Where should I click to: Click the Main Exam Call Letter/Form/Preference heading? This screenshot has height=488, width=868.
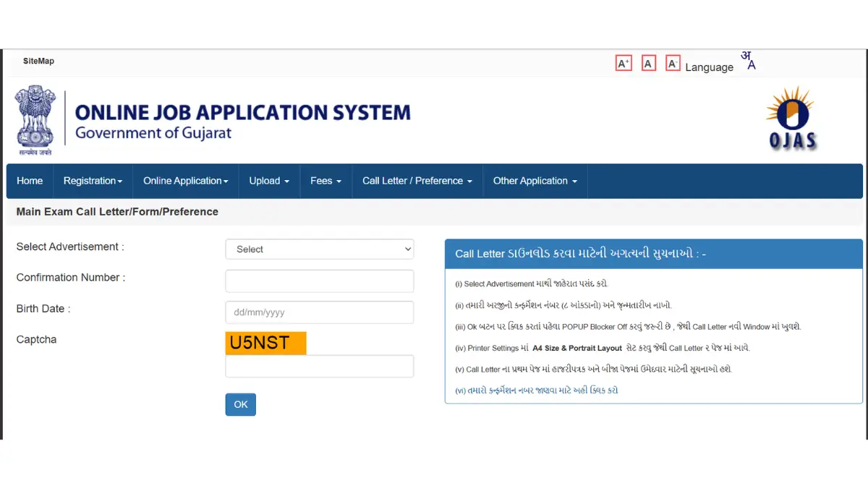click(x=117, y=212)
